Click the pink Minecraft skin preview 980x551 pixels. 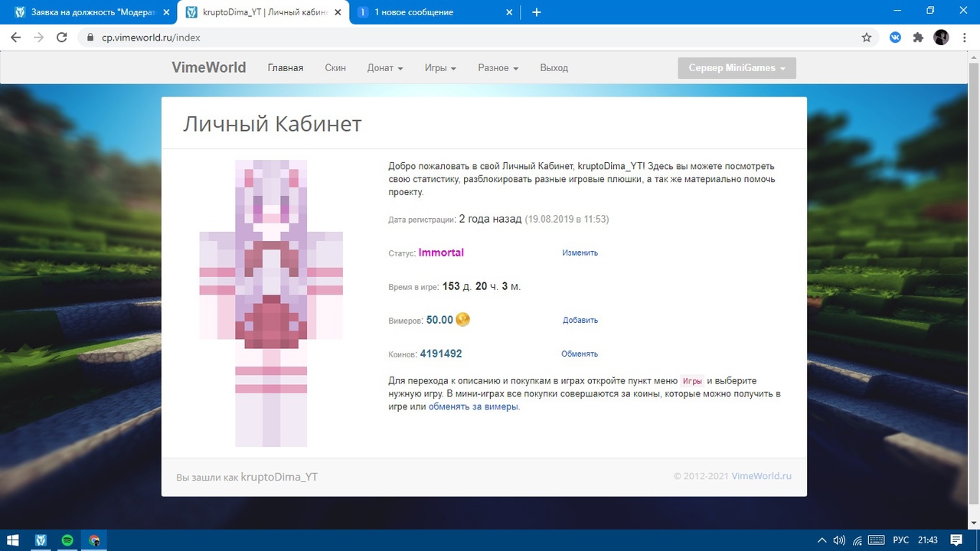pyautogui.click(x=271, y=303)
